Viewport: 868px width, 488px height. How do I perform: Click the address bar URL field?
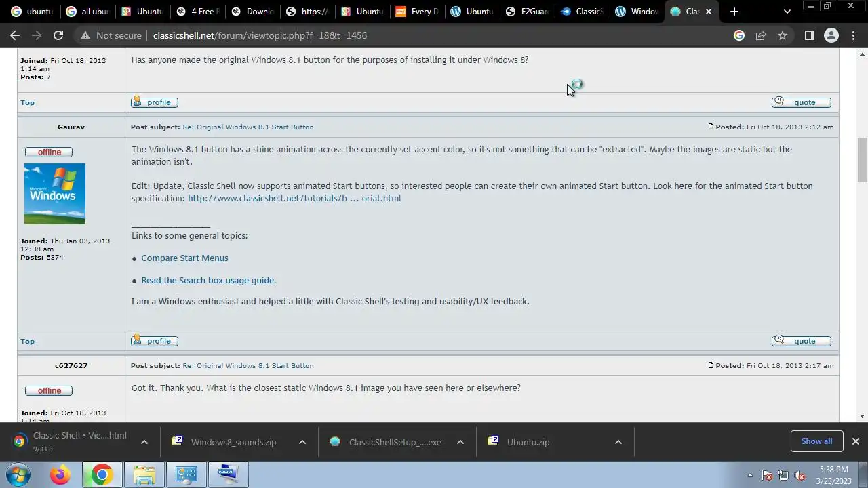click(434, 35)
